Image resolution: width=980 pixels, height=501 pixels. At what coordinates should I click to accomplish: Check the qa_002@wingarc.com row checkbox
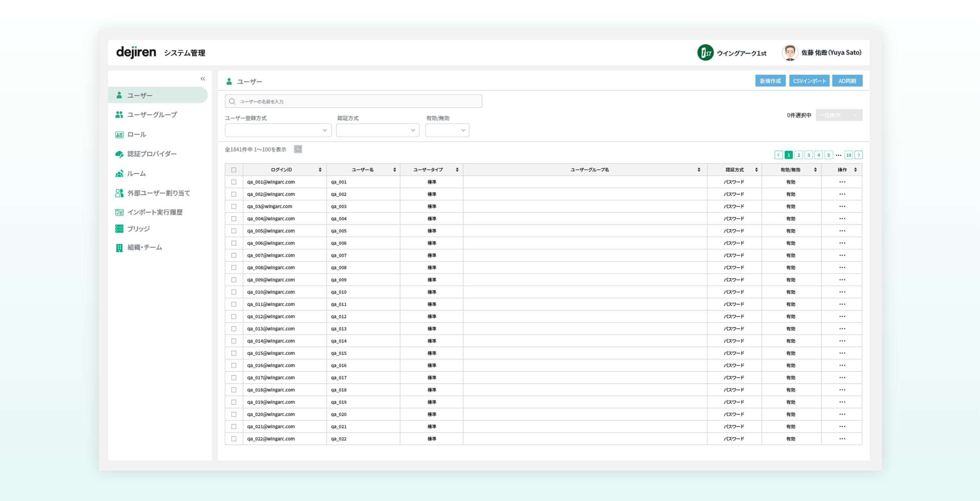coord(234,194)
